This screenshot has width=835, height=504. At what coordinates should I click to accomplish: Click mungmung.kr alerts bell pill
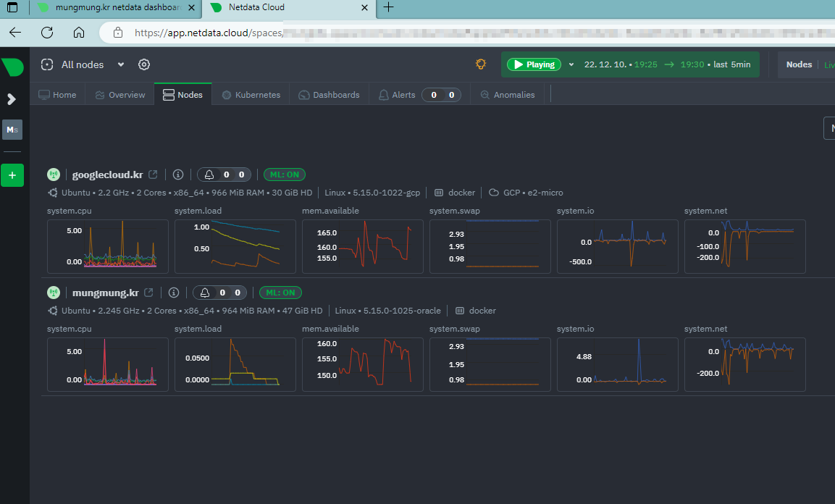(x=220, y=293)
